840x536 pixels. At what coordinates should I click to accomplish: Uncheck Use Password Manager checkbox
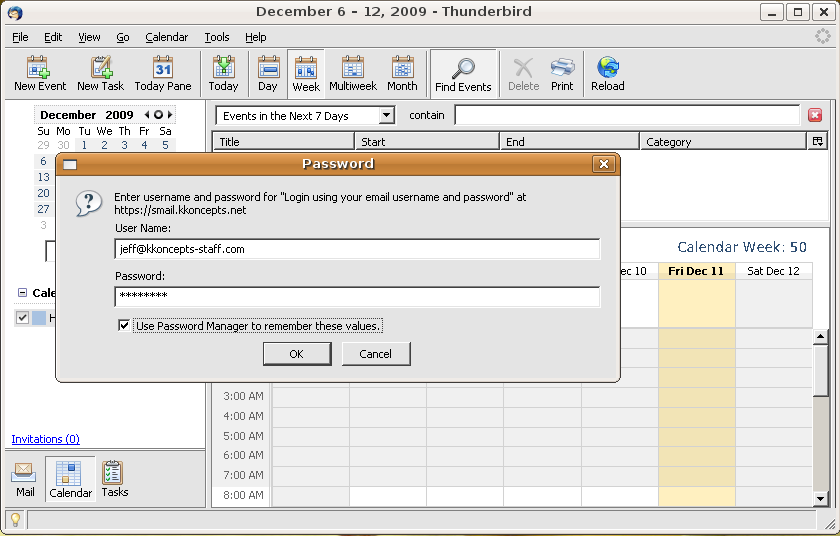pyautogui.click(x=124, y=326)
